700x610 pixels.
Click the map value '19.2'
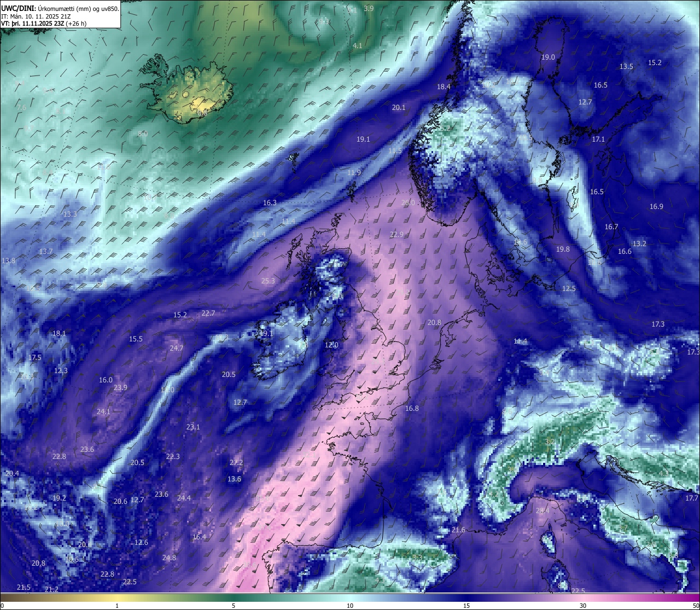(59, 498)
